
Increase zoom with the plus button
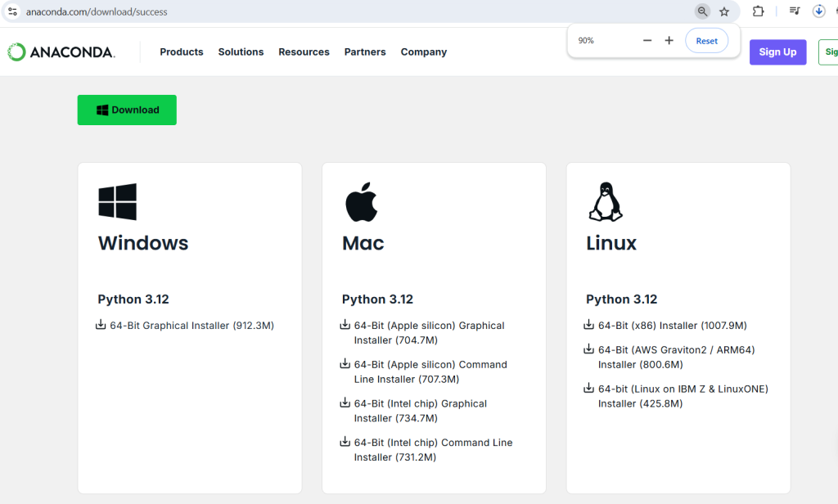[669, 41]
